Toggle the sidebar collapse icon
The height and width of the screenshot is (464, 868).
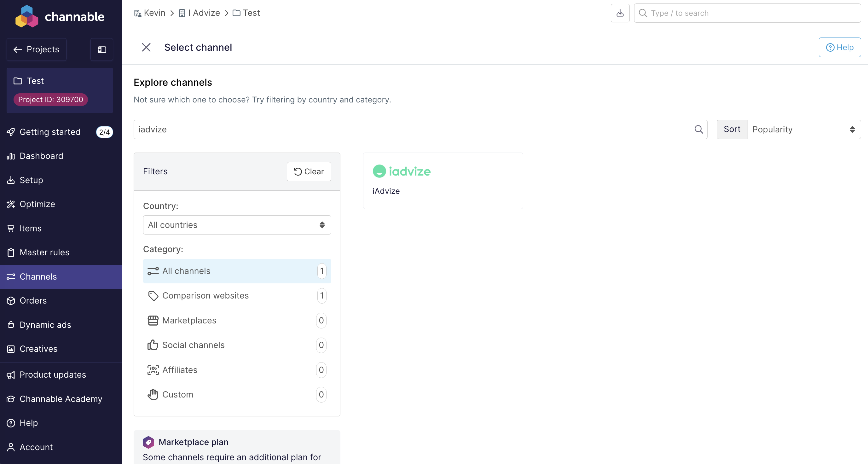tap(102, 49)
